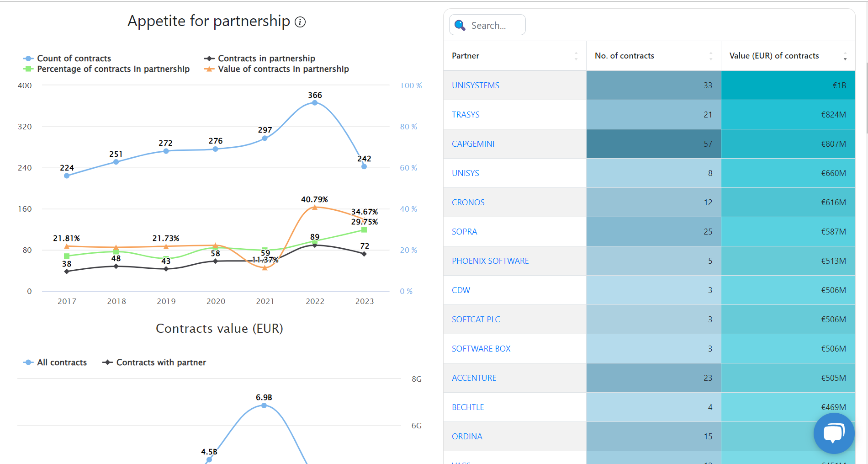
Task: Click the search magnifier icon
Action: 460,25
